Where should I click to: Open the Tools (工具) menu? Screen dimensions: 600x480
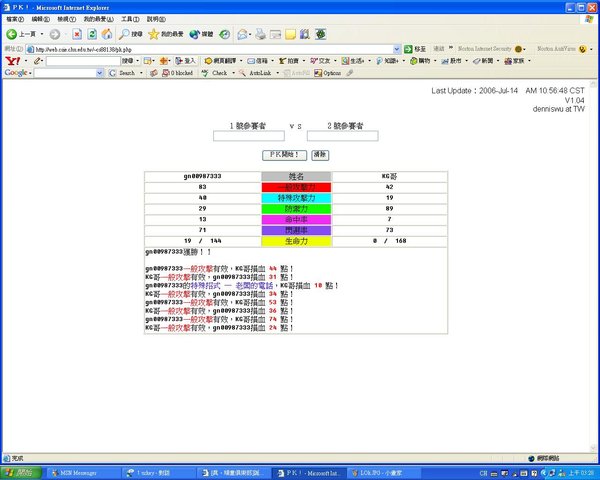(130, 19)
